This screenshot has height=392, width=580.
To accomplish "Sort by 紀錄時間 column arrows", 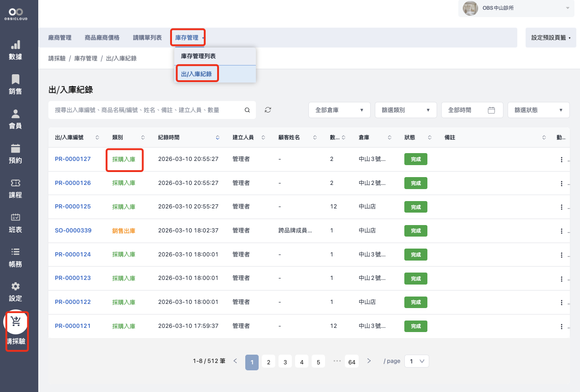I will [x=218, y=137].
